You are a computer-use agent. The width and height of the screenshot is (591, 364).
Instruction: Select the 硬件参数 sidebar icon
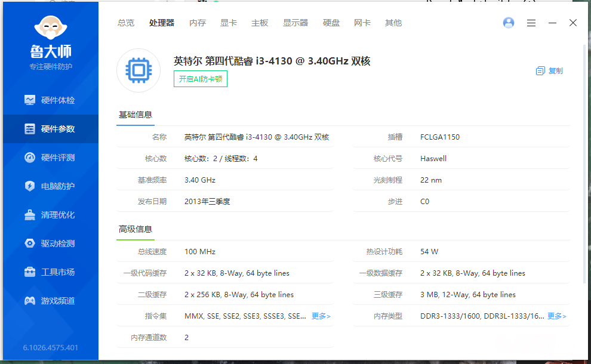click(x=30, y=129)
